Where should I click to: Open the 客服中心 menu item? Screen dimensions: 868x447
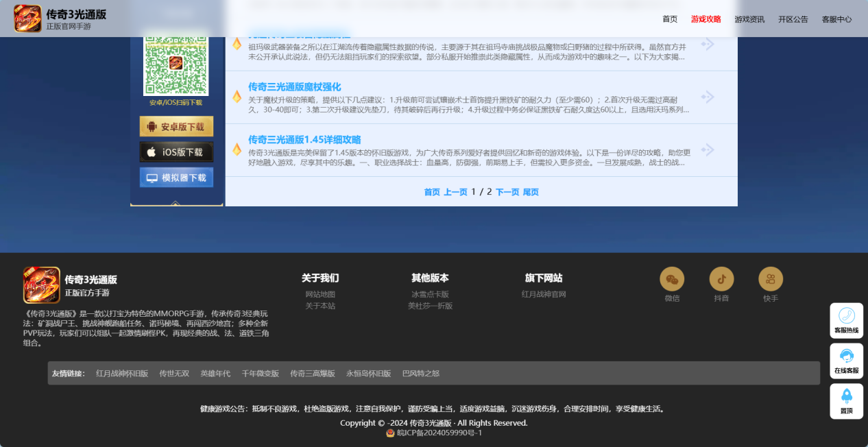[x=837, y=19]
